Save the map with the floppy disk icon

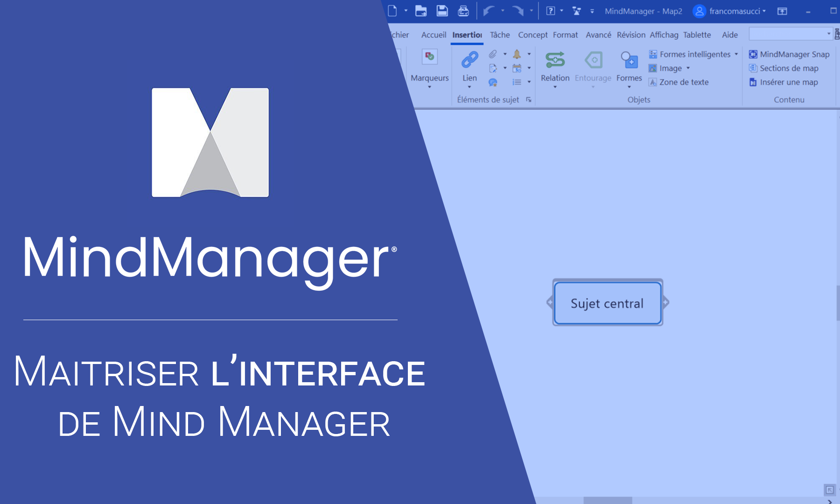coord(442,11)
